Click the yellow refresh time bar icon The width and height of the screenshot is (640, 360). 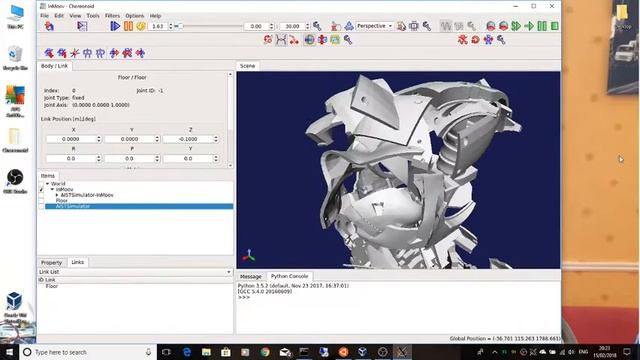pyautogui.click(x=141, y=26)
